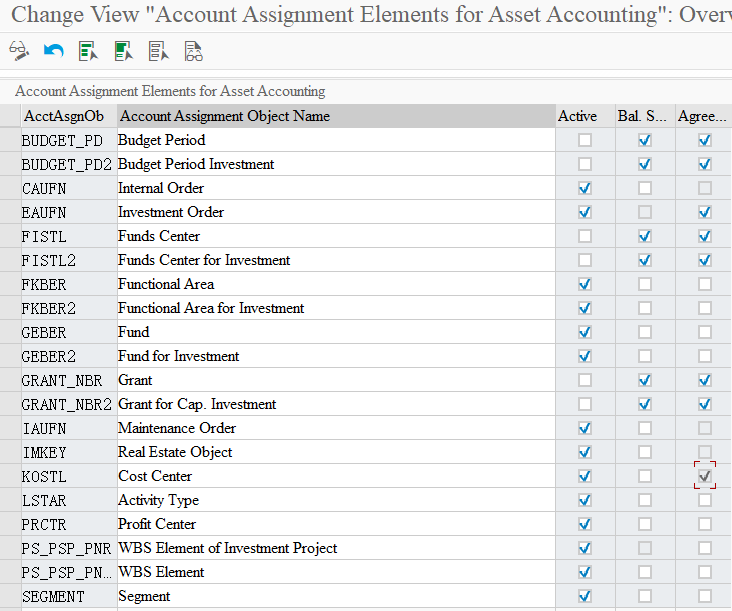Viewport: 732px width, 611px height.
Task: Click 'WBS Element of Investment Project' cell
Action: point(336,548)
